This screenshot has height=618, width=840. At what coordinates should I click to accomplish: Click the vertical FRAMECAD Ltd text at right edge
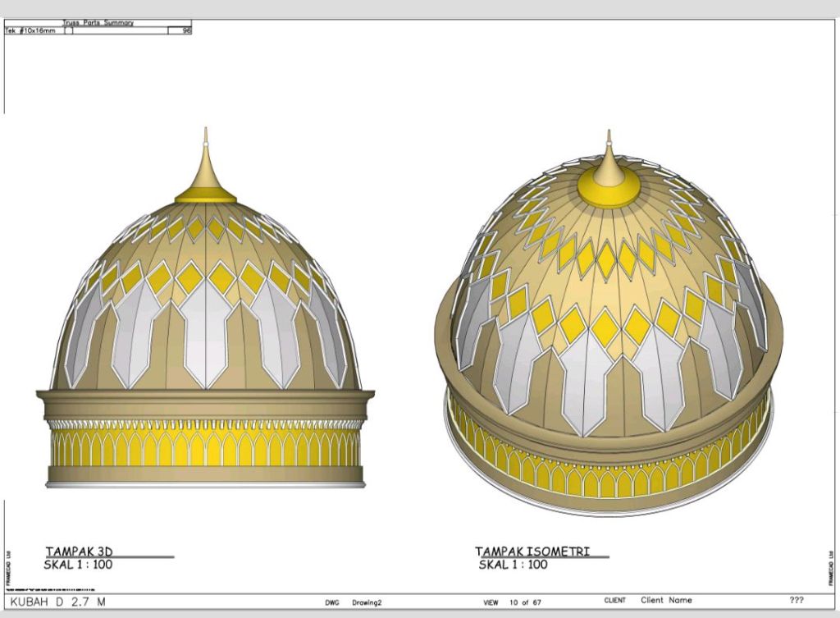(832, 564)
